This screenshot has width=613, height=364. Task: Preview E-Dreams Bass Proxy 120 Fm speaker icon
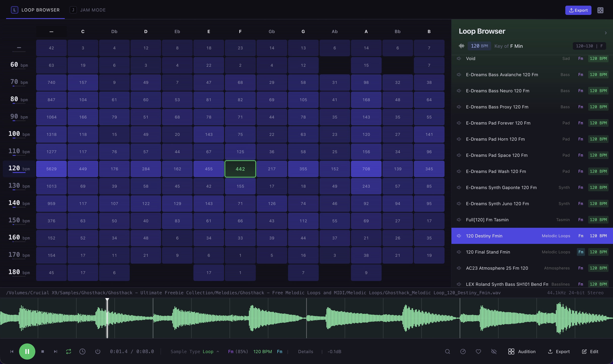tap(459, 107)
